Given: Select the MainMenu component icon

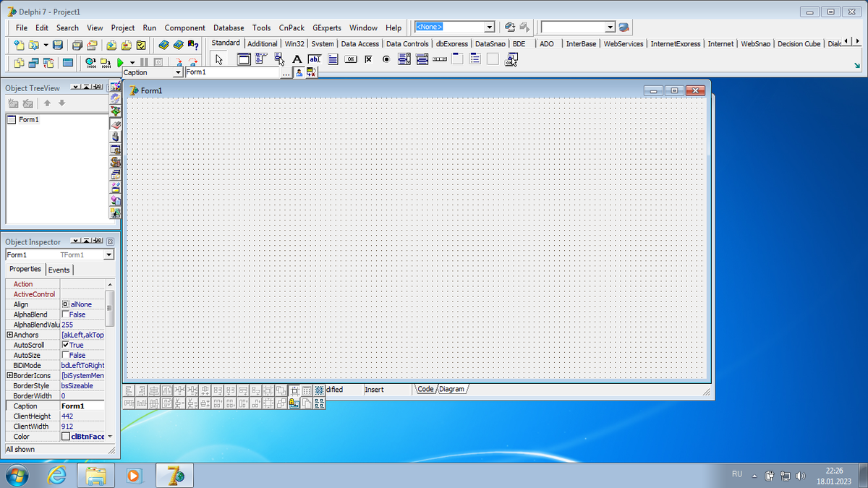Looking at the screenshot, I should (x=261, y=59).
